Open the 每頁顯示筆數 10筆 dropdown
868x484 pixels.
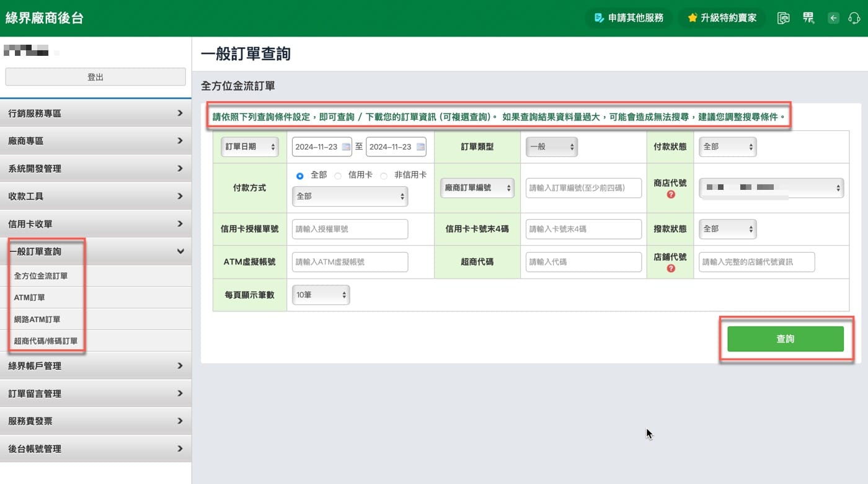pos(321,295)
